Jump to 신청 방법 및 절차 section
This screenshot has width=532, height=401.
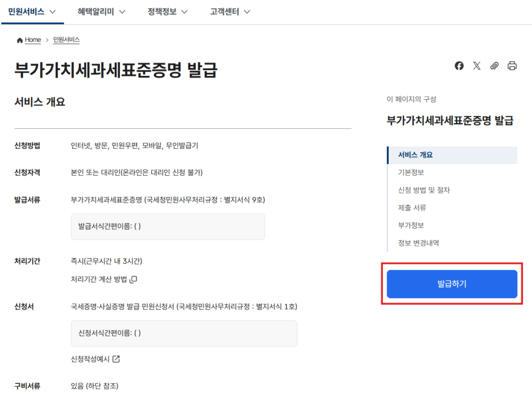pos(424,190)
